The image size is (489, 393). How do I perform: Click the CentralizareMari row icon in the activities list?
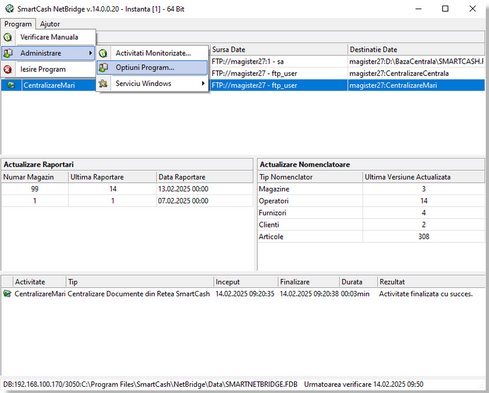click(x=11, y=85)
